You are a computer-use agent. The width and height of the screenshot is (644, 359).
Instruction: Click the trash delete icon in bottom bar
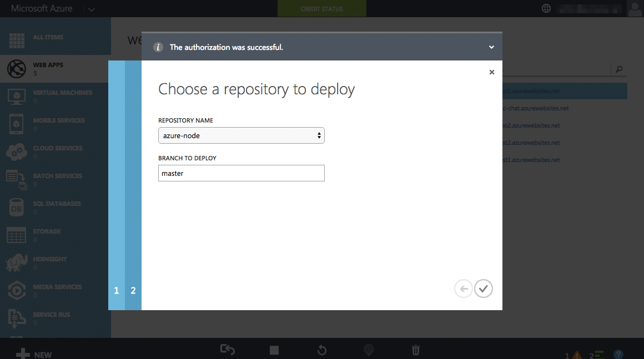click(x=416, y=350)
